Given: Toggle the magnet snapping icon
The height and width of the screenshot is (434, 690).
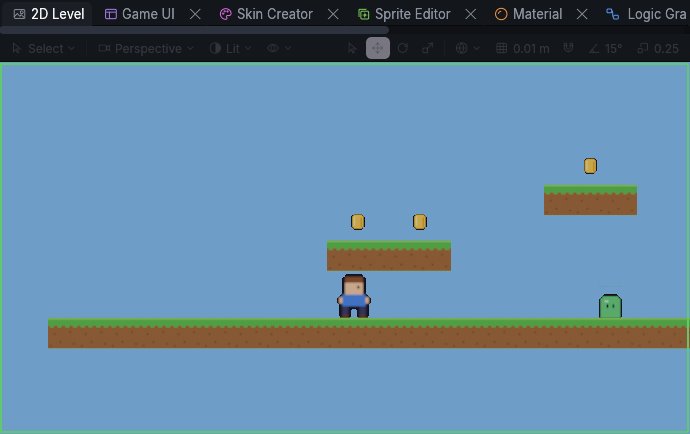Looking at the screenshot, I should pyautogui.click(x=568, y=48).
